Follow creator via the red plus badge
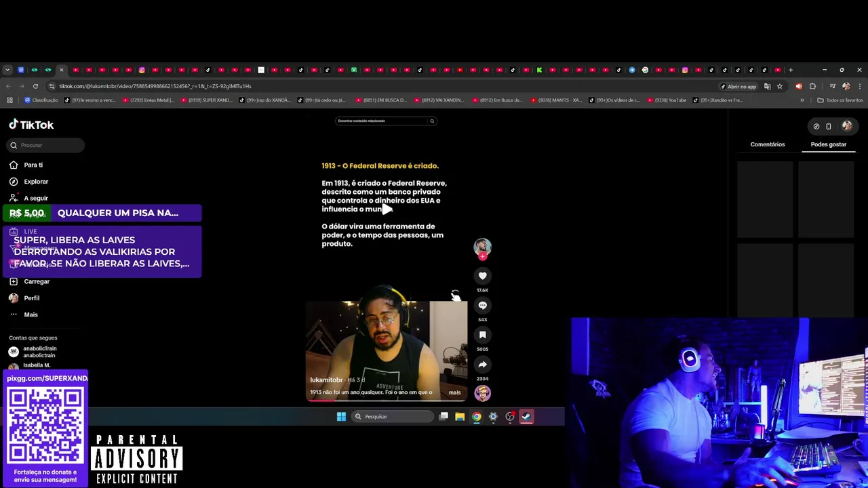 [x=482, y=257]
